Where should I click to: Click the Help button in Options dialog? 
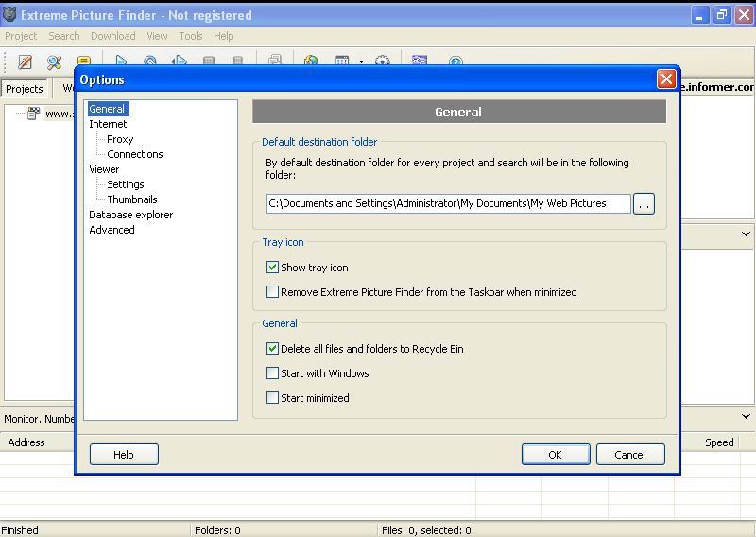(x=124, y=455)
